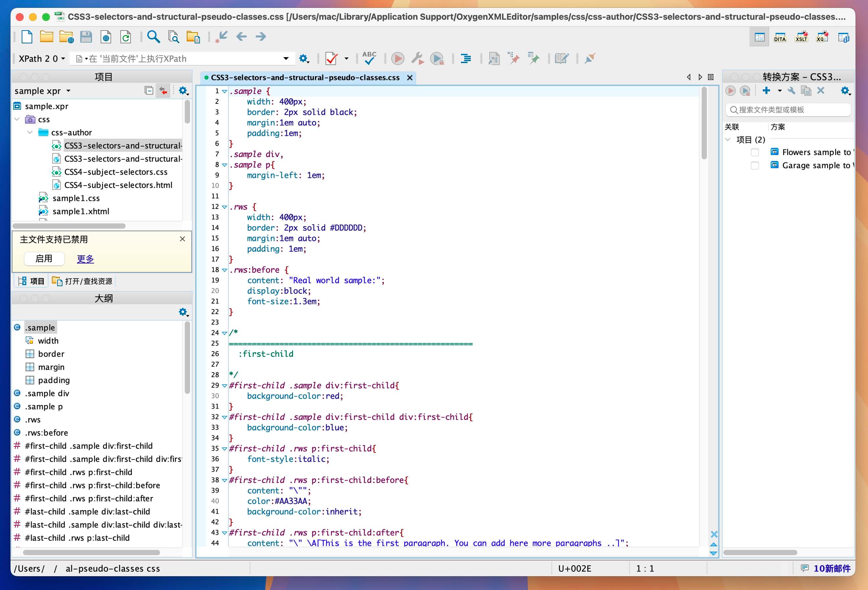
Task: Check the Garage sample scenario checkbox
Action: tap(755, 165)
